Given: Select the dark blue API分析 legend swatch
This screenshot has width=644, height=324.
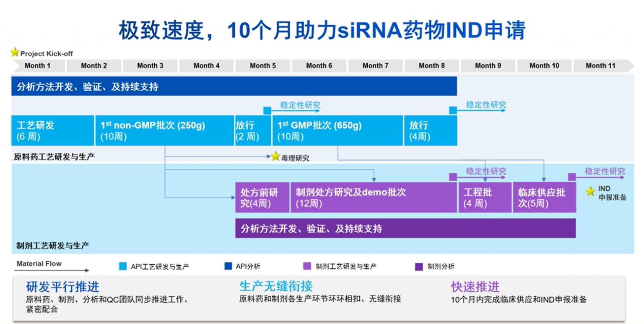Looking at the screenshot, I should coord(228,267).
